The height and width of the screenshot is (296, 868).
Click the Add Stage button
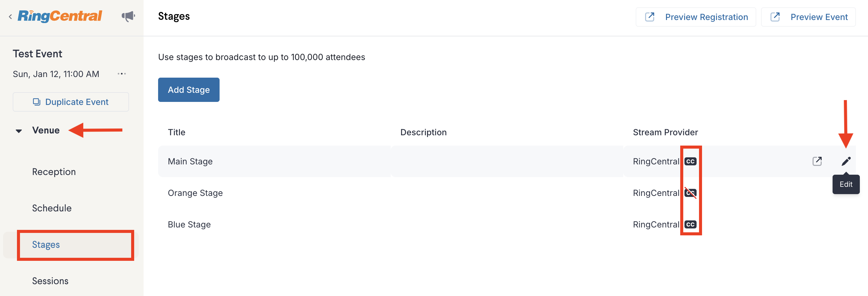point(189,90)
